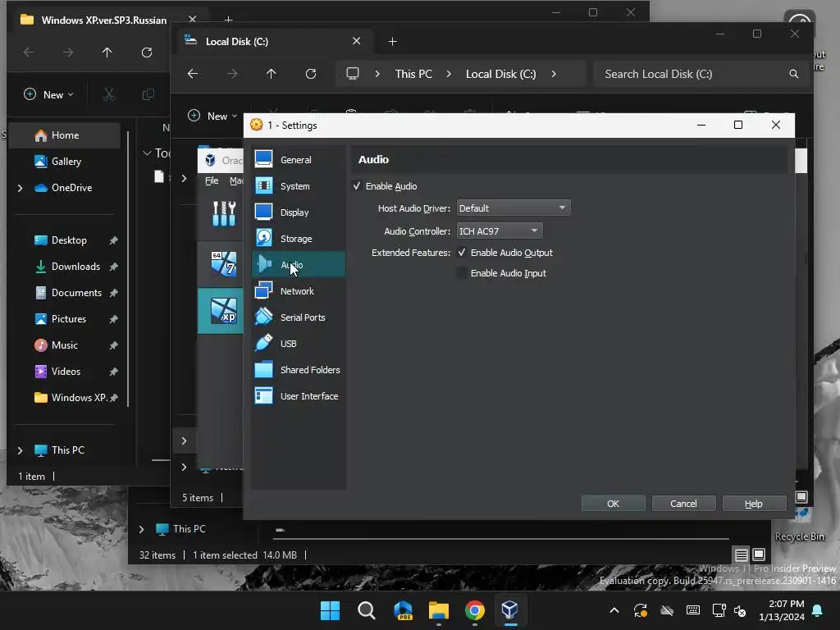Open Music quick access folder
Screen dimensions: 840x630
pyautogui.click(x=66, y=345)
